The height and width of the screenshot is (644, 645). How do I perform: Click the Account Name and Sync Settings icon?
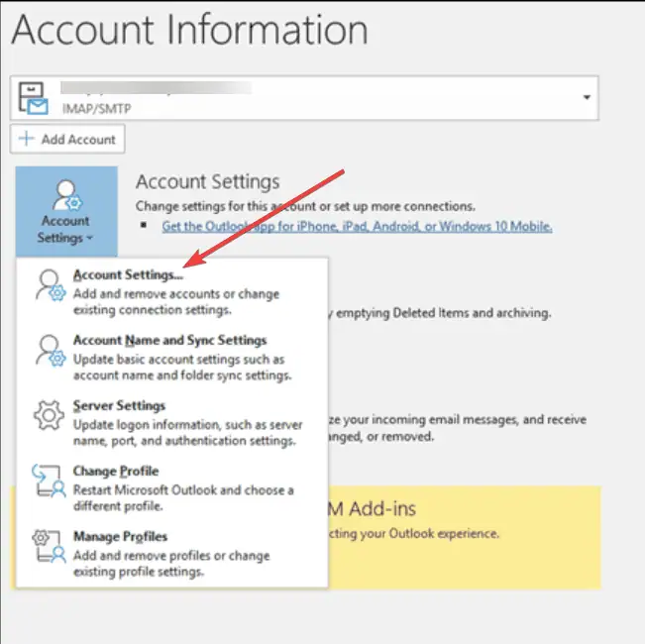pyautogui.click(x=51, y=351)
